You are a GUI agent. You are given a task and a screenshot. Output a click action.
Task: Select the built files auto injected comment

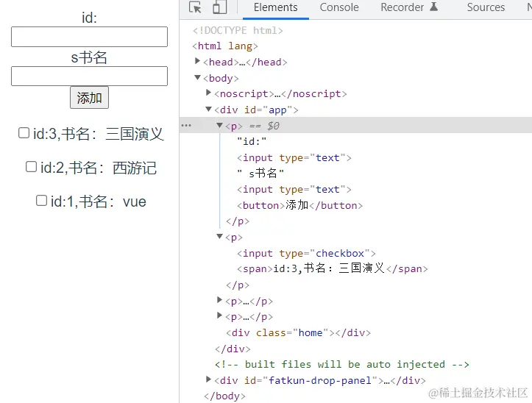(342, 364)
